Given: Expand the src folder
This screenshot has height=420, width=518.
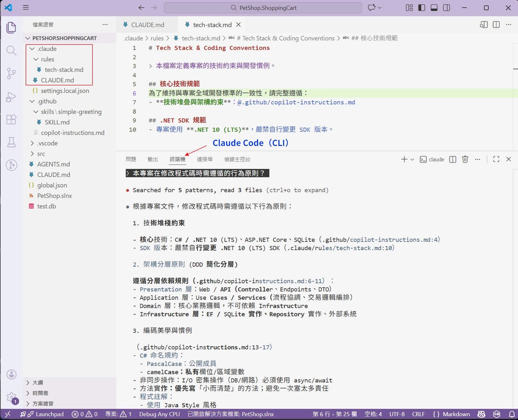Looking at the screenshot, I should (41, 154).
